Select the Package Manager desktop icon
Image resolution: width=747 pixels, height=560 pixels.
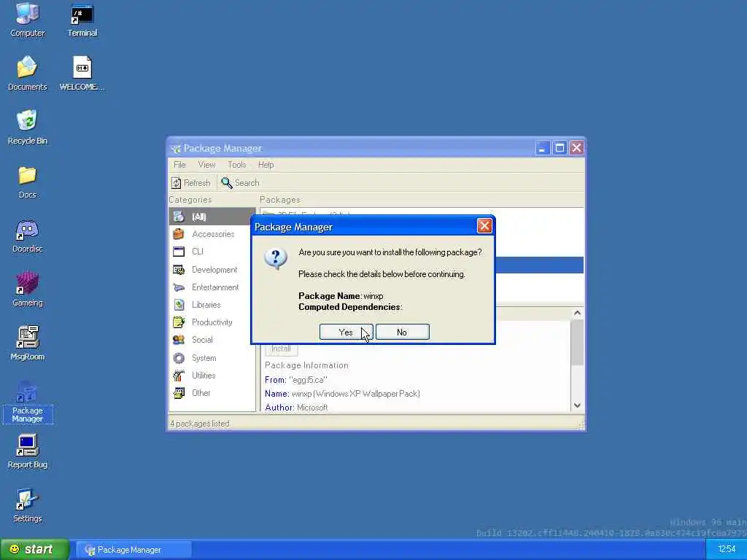coord(27,402)
